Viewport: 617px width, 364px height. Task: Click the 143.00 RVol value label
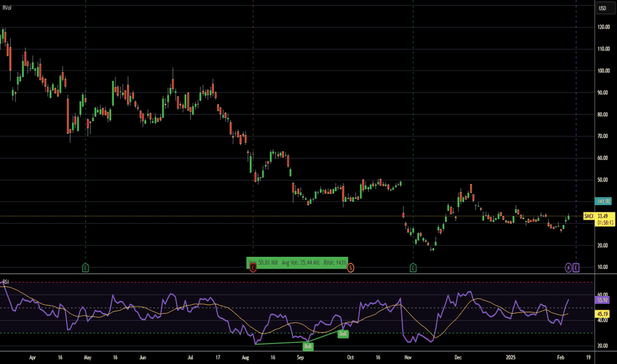click(x=604, y=201)
